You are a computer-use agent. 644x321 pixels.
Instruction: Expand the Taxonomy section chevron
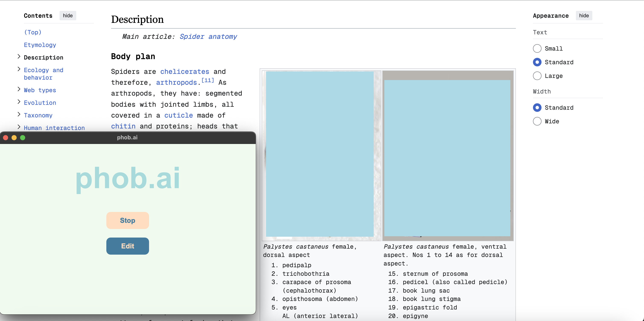(x=19, y=114)
